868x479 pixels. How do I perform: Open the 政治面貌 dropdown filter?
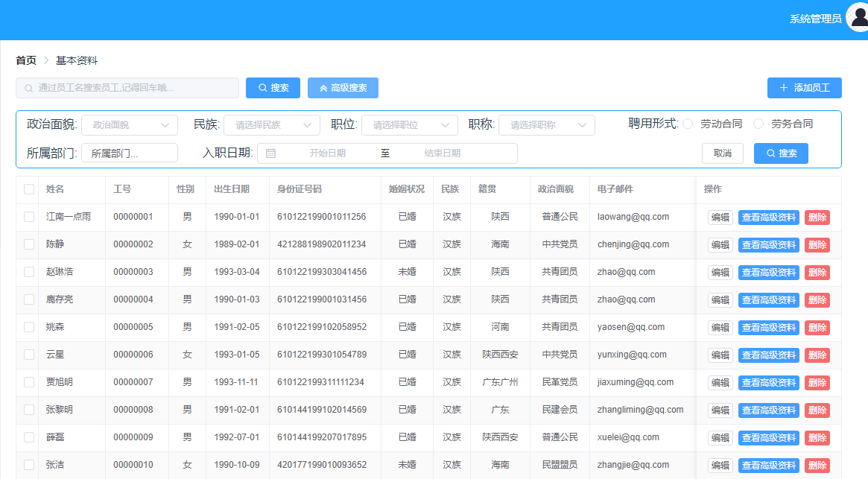pyautogui.click(x=130, y=125)
